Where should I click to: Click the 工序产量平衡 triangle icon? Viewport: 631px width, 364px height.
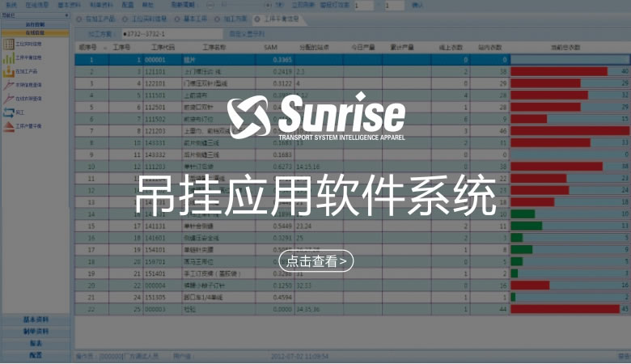(x=9, y=126)
